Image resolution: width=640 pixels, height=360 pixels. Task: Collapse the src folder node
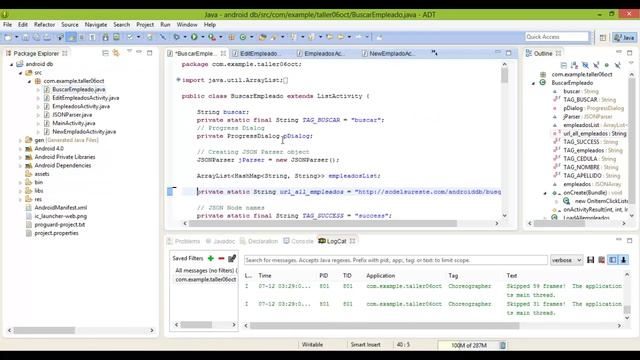click(20, 73)
